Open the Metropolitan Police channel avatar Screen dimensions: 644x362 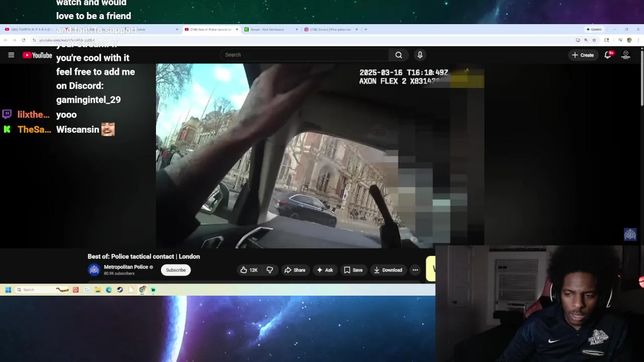94,270
